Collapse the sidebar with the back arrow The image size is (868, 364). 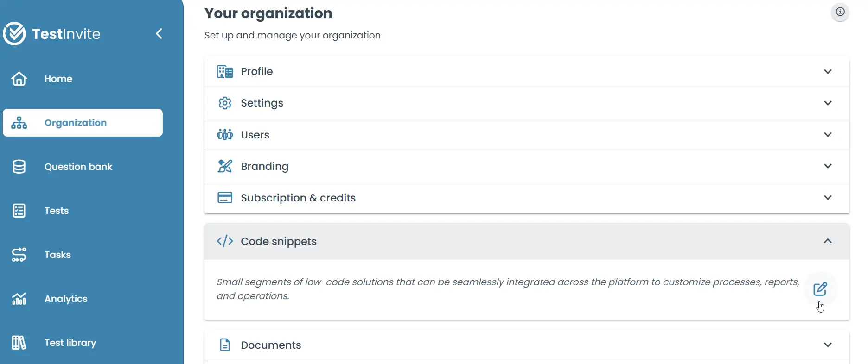click(x=159, y=33)
